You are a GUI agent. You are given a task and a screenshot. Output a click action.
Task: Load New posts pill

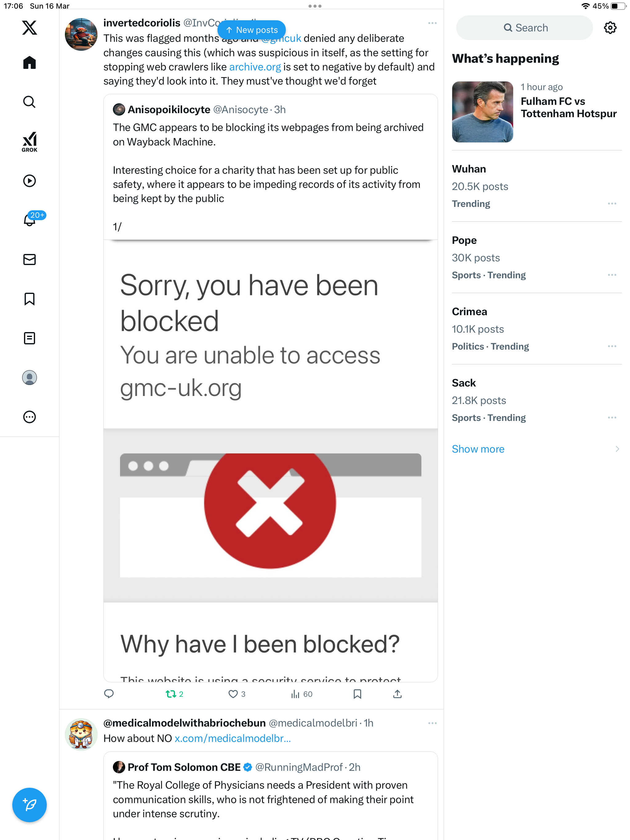252,30
